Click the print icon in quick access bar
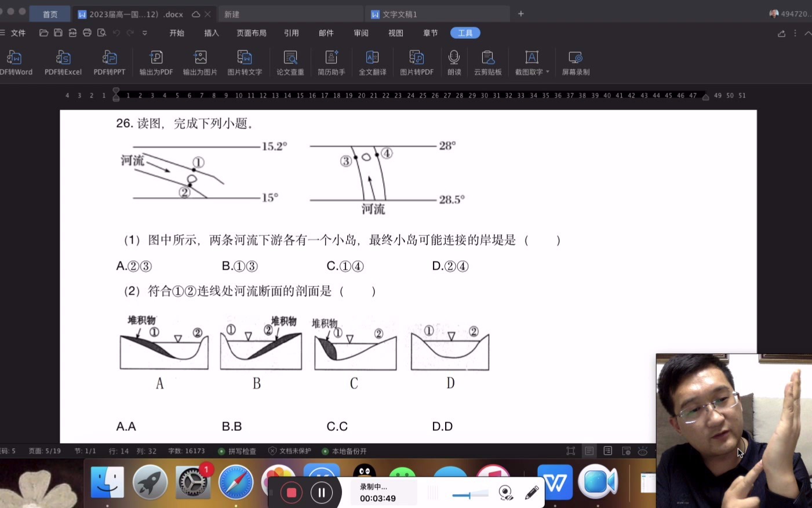Viewport: 812px width, 508px height. (87, 33)
